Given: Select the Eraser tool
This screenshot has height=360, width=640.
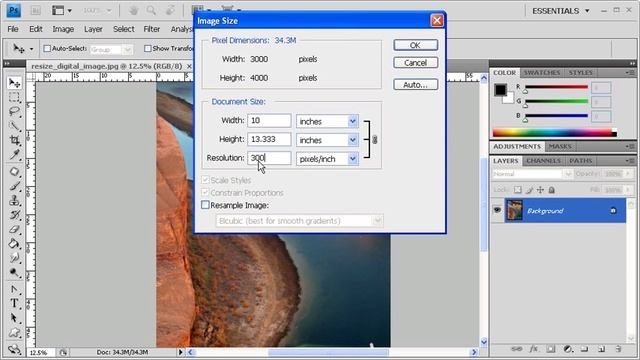Looking at the screenshot, I should tap(14, 229).
